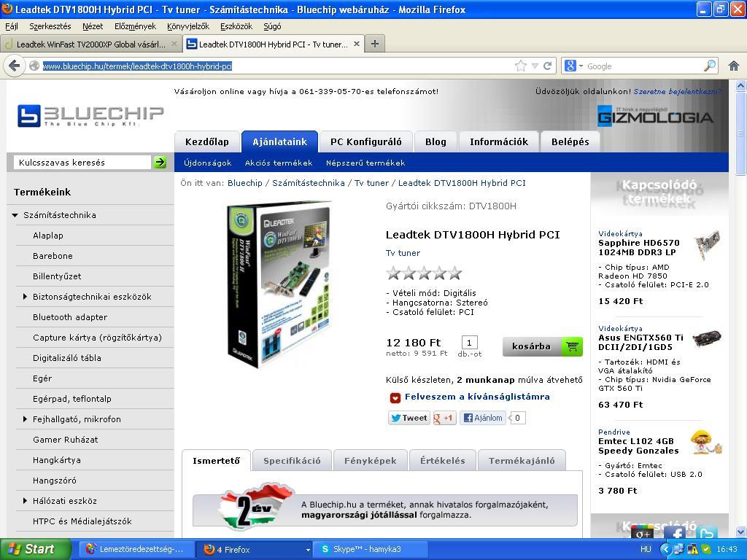Open the Népszerű termékek link

click(365, 163)
